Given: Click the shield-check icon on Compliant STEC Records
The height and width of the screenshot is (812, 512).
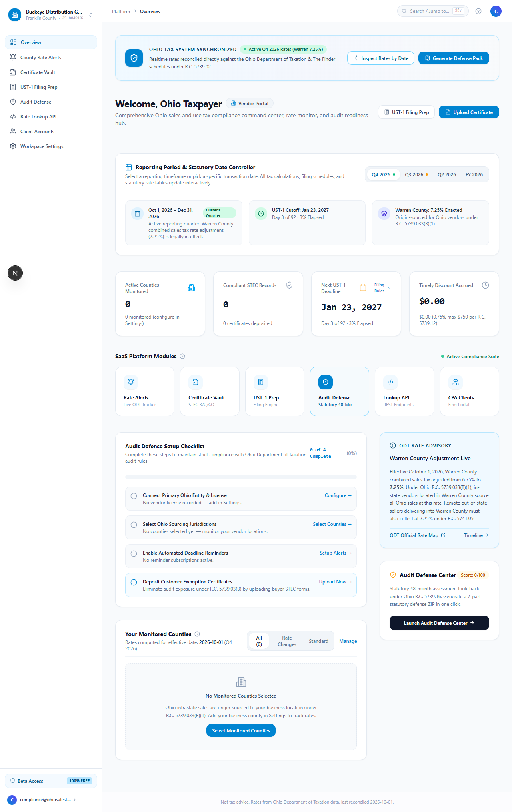Looking at the screenshot, I should pos(289,285).
